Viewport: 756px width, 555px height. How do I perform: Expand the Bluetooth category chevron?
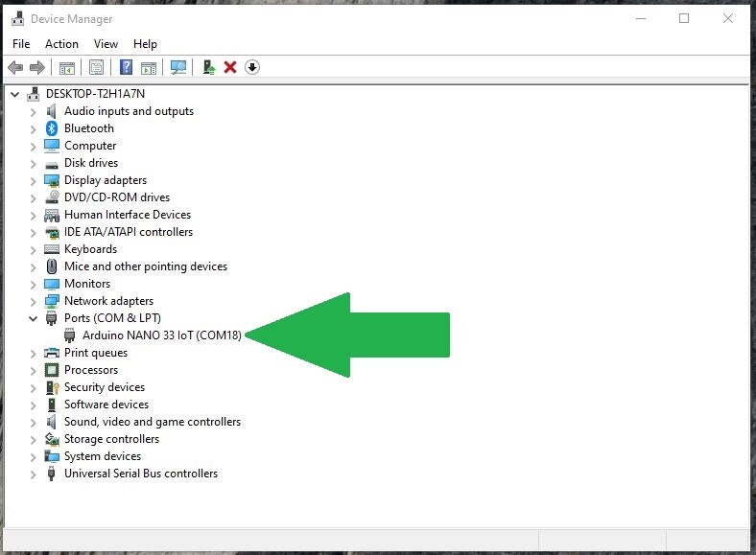point(33,129)
